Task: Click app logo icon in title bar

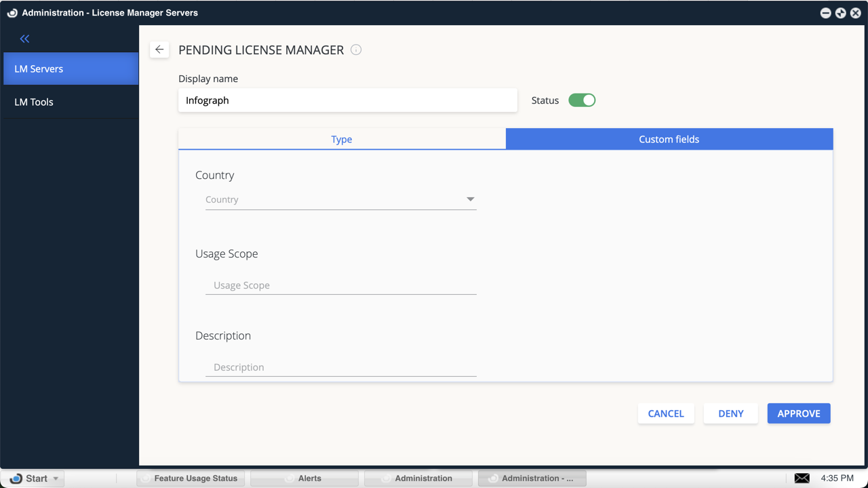Action: [x=12, y=13]
